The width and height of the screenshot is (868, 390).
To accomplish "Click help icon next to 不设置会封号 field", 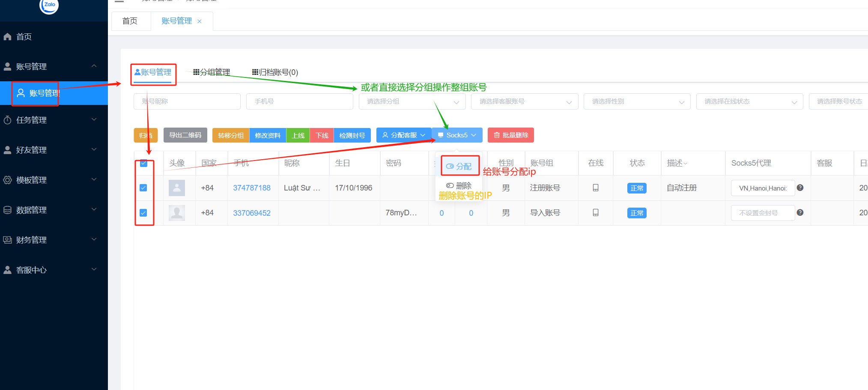I will (x=800, y=213).
